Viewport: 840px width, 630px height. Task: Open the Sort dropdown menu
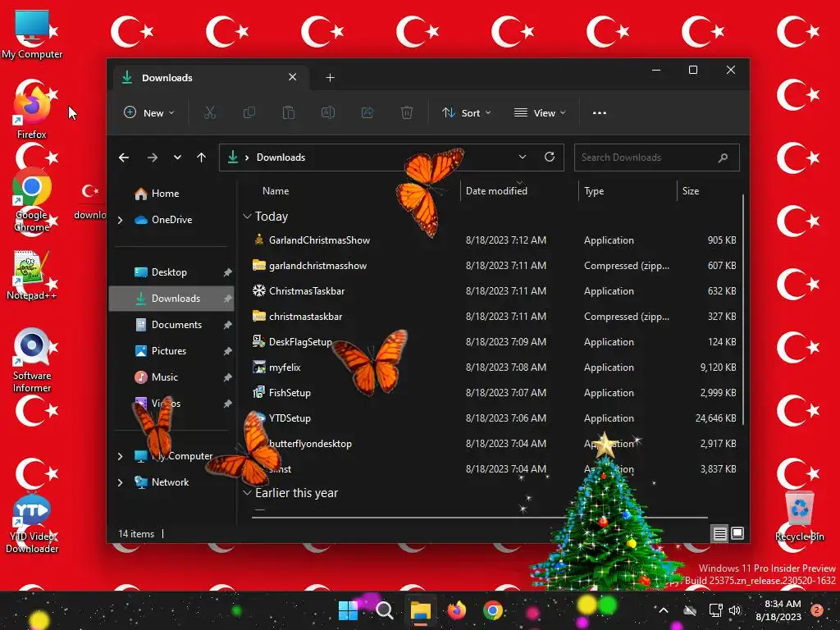[466, 112]
